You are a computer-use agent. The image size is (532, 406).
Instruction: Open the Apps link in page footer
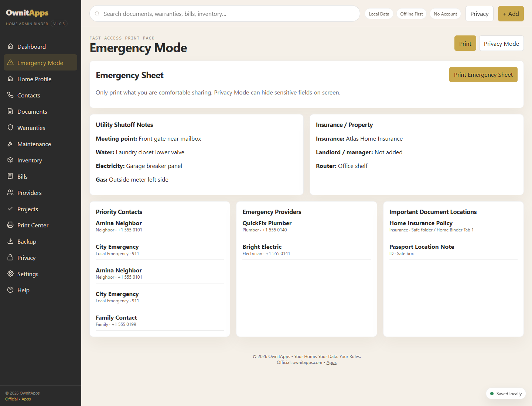pos(331,362)
